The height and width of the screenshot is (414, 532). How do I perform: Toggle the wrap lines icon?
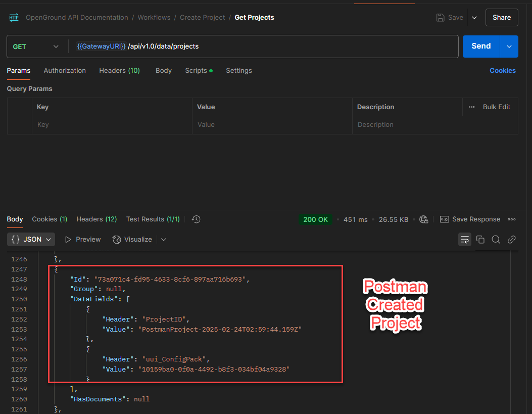tap(464, 240)
